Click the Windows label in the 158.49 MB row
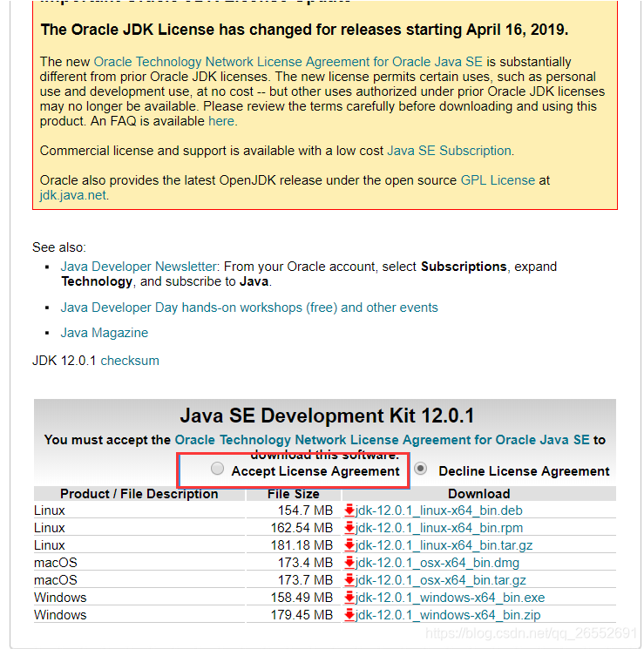 tap(60, 598)
